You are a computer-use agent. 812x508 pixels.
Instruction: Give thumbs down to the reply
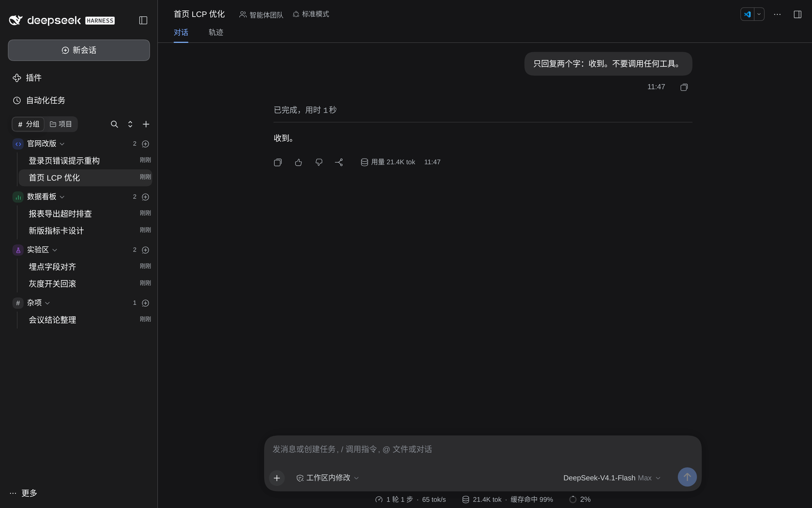pos(319,163)
